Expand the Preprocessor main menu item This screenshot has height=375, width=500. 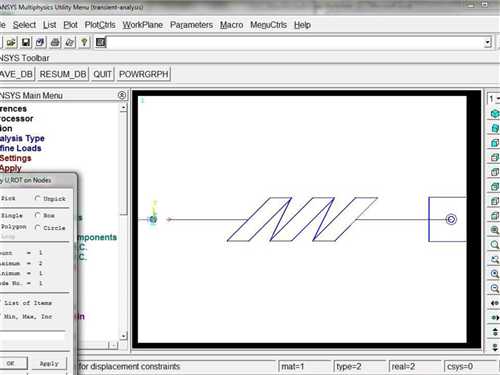pyautogui.click(x=17, y=119)
